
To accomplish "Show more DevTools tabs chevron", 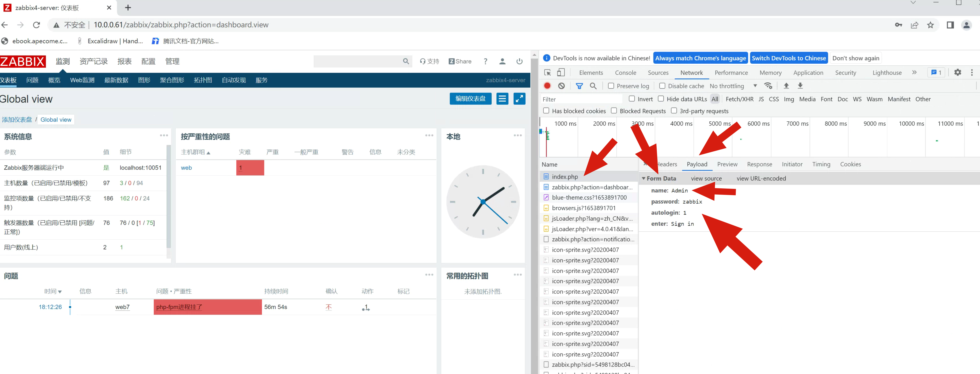I will pos(914,72).
